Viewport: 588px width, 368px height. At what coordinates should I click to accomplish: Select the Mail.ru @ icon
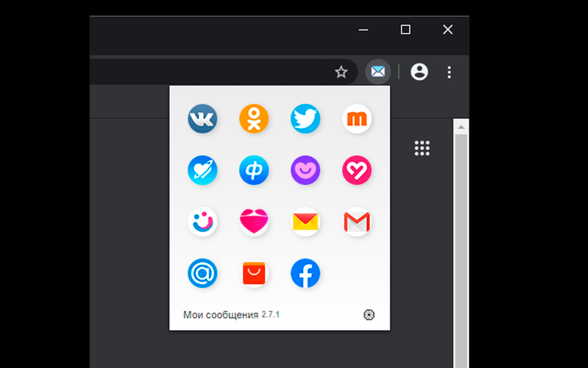[203, 273]
